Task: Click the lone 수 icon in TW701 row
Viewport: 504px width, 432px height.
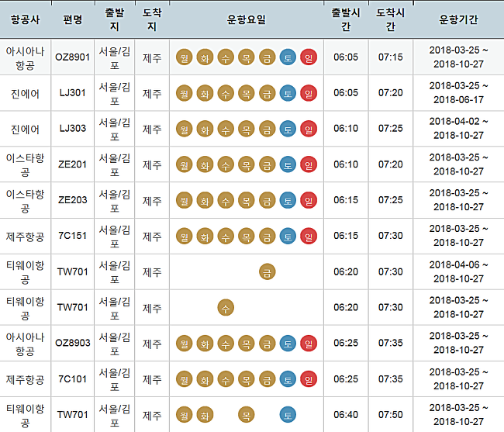Action: click(x=226, y=308)
